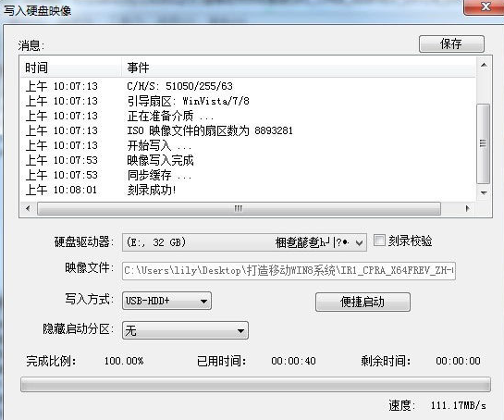Click the completion progress bar
Screen dimensions: 504x420
tap(255, 385)
